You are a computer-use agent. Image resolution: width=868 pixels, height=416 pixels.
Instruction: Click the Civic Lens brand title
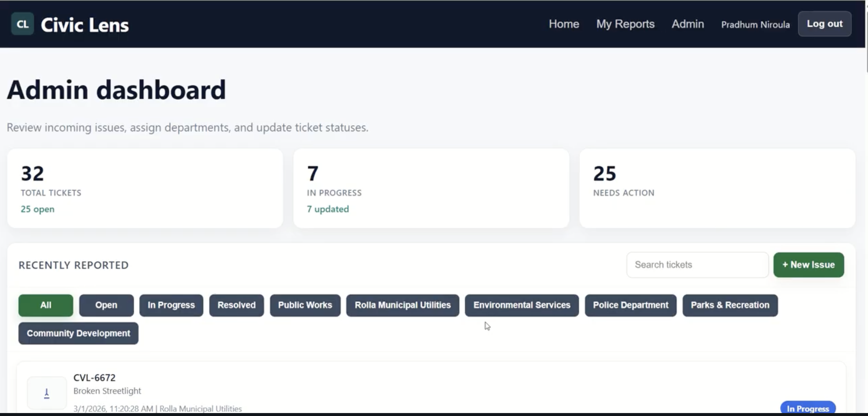85,25
